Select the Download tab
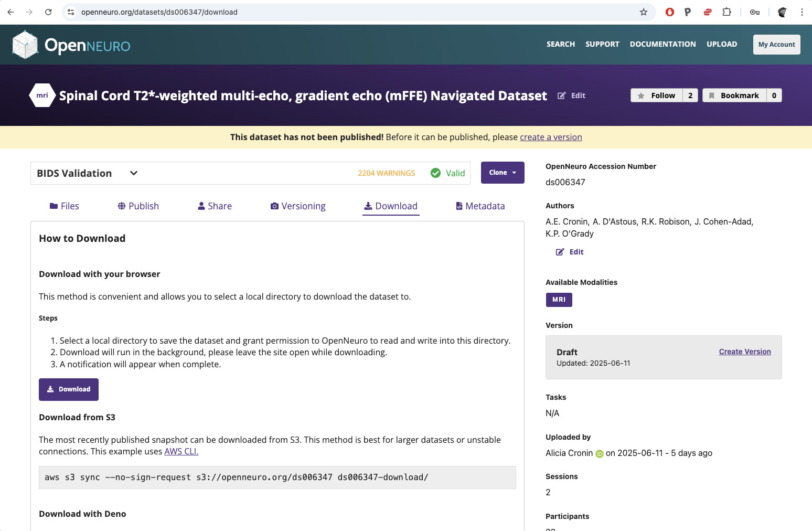The height and width of the screenshot is (531, 812). (x=391, y=206)
